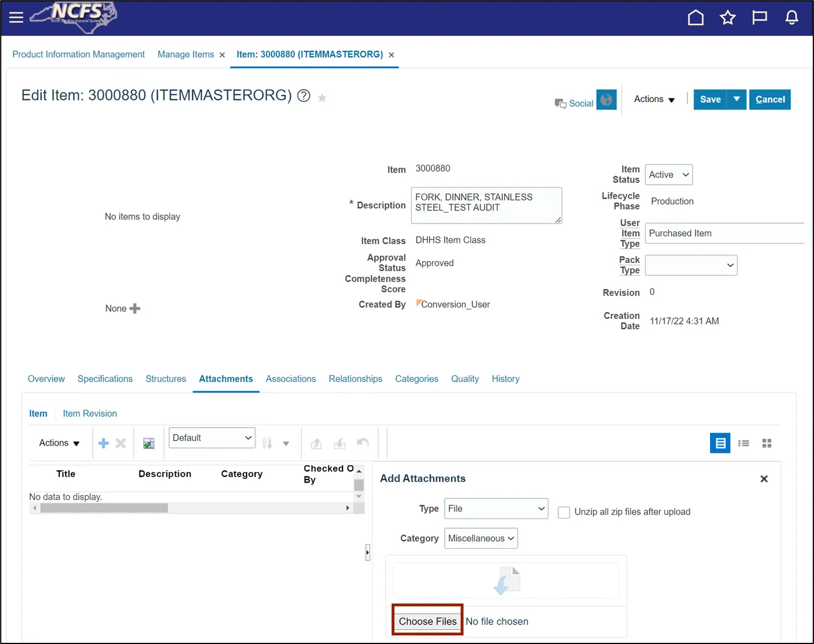Image resolution: width=814 pixels, height=644 pixels.
Task: Open the notifications bell
Action: pos(791,18)
